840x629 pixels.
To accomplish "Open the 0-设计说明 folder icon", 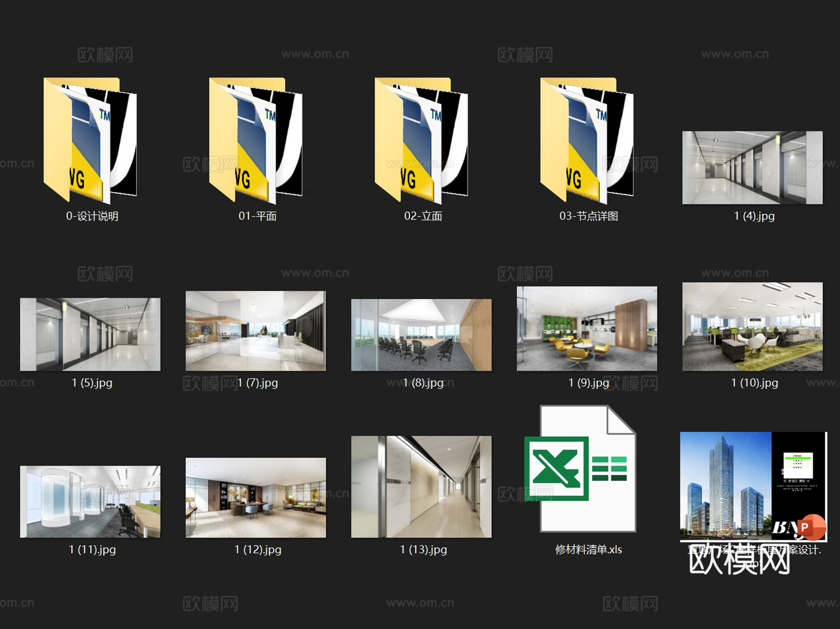I will pos(91,141).
